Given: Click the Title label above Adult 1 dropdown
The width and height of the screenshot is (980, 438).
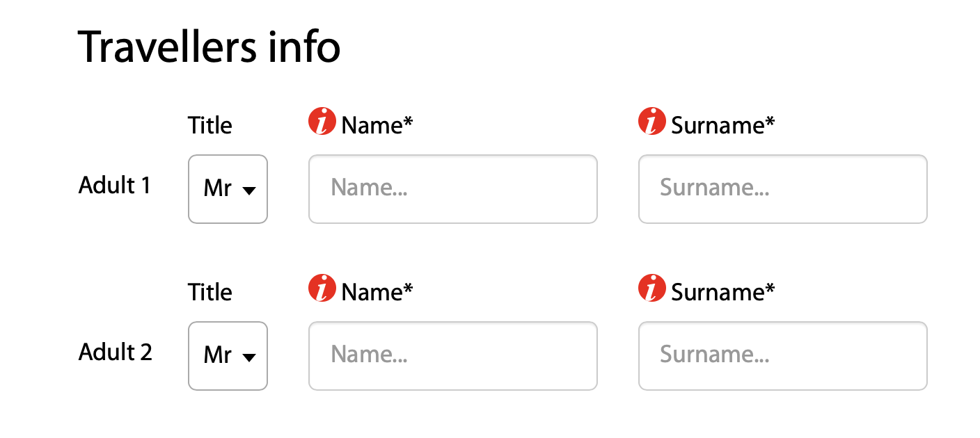Looking at the screenshot, I should click(210, 125).
